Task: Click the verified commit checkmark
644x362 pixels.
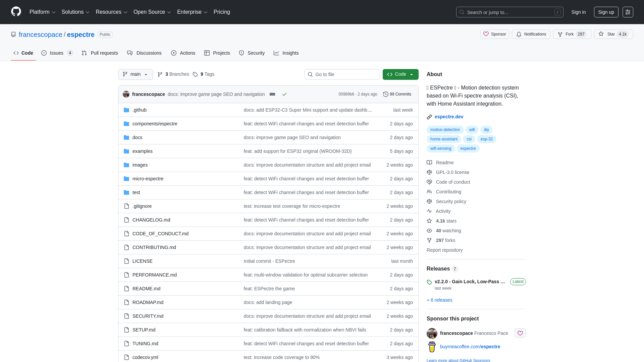Action: coord(284,94)
